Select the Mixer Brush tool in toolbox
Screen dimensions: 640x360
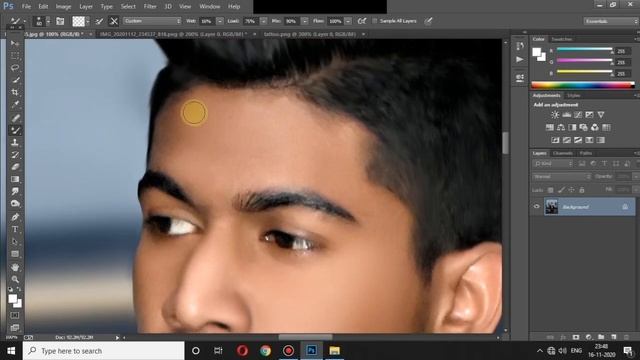tap(15, 131)
